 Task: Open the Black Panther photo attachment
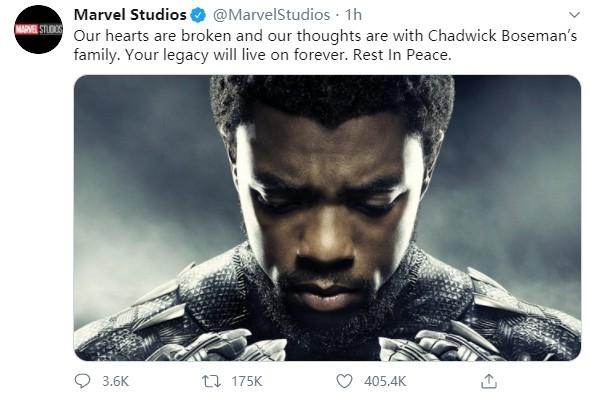coord(327,218)
